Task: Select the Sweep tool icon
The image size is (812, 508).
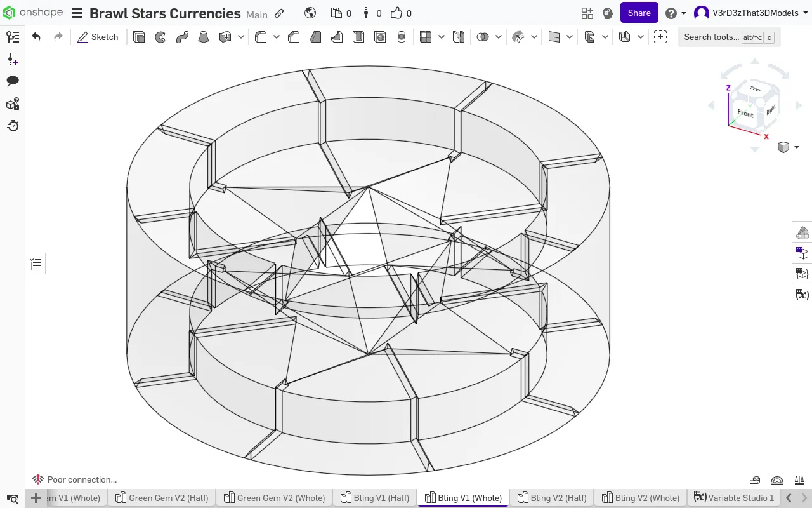Action: 182,37
